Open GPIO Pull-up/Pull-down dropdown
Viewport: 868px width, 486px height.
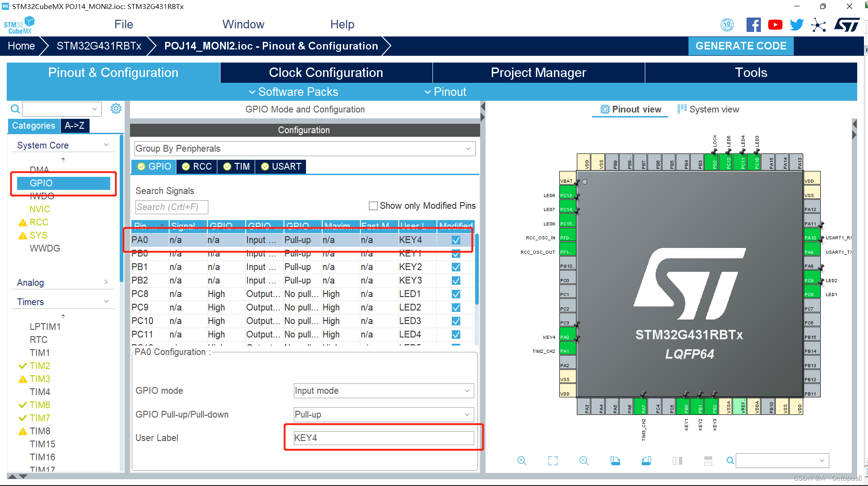coord(383,414)
